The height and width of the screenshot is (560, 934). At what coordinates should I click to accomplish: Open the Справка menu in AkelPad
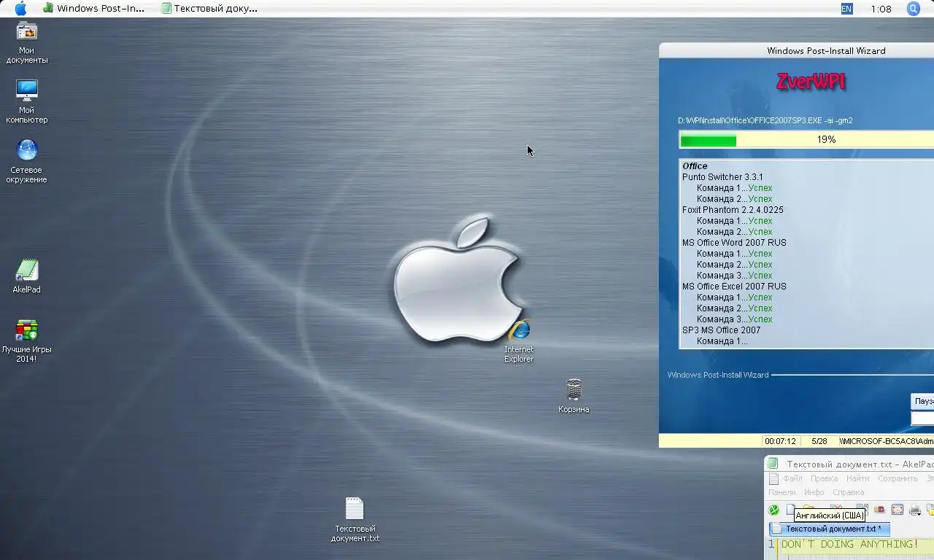click(849, 492)
